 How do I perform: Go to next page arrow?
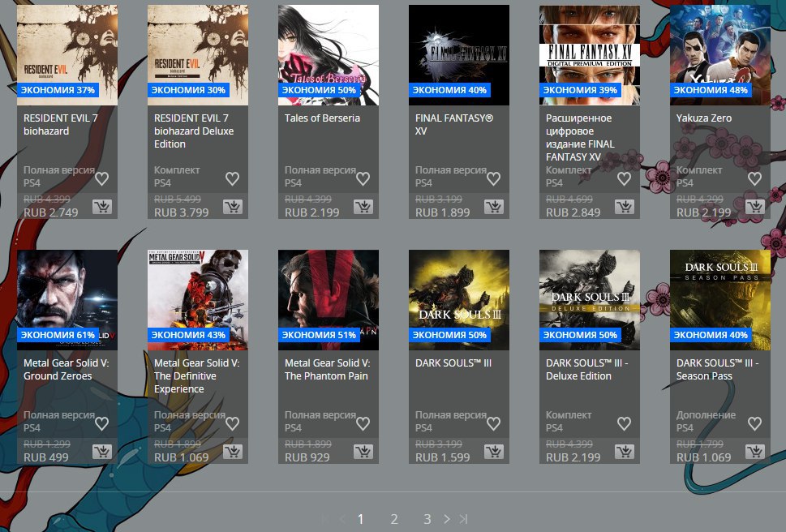pyautogui.click(x=447, y=519)
